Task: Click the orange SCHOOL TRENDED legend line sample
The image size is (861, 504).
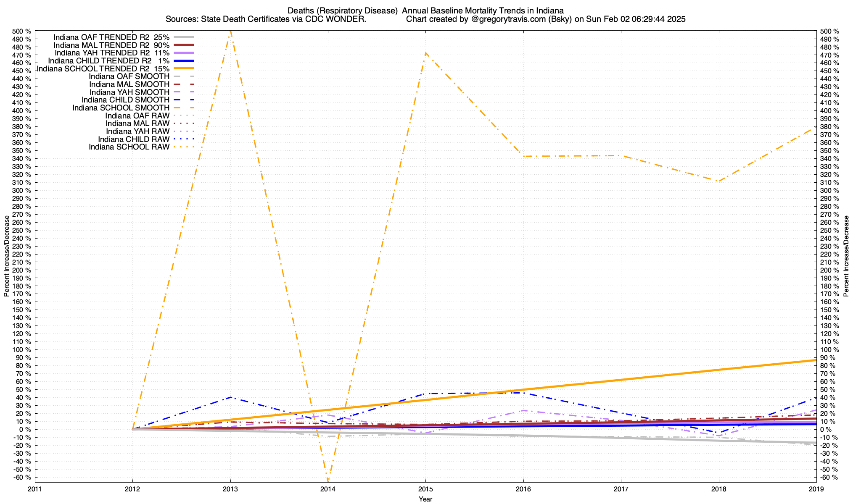Action: click(x=183, y=68)
